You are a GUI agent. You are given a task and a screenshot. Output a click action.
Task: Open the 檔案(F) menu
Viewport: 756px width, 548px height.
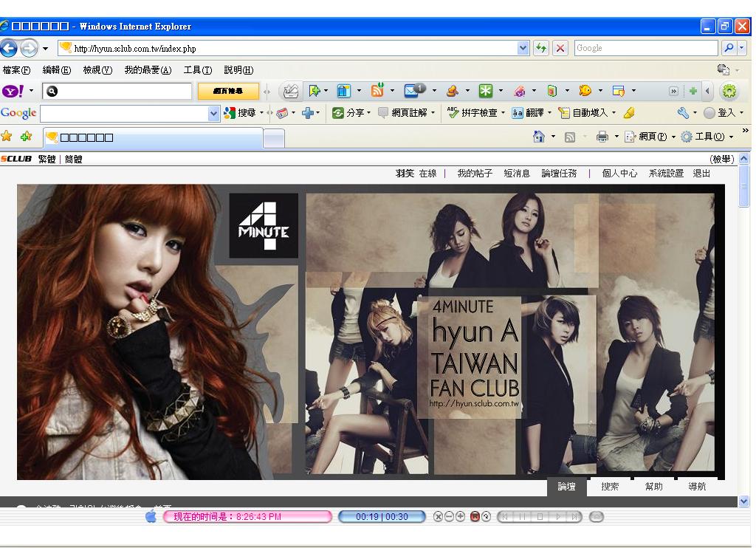coord(16,70)
